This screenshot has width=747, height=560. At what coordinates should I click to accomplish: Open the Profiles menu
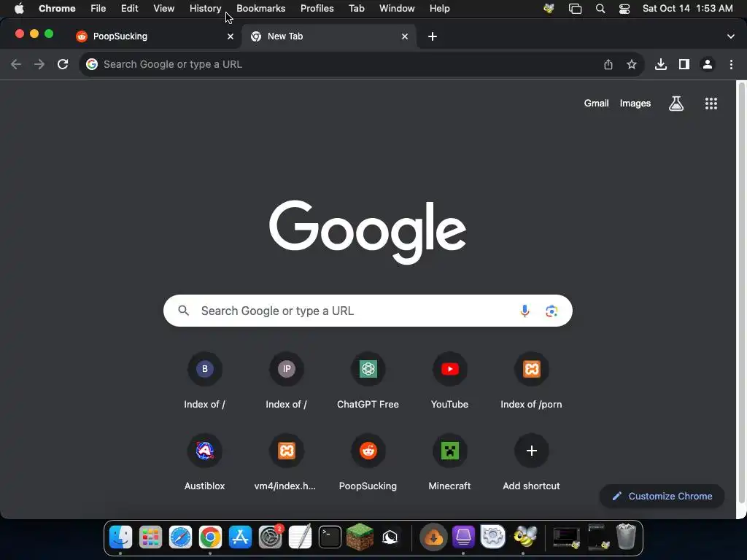317,9
